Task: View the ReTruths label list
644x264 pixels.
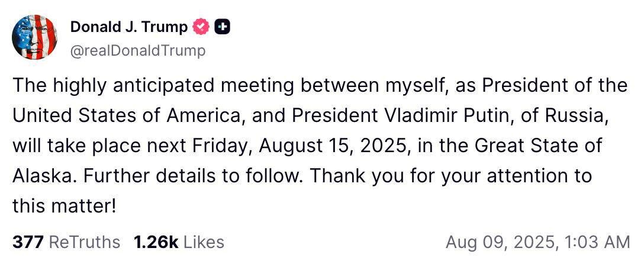Action: pyautogui.click(x=84, y=242)
